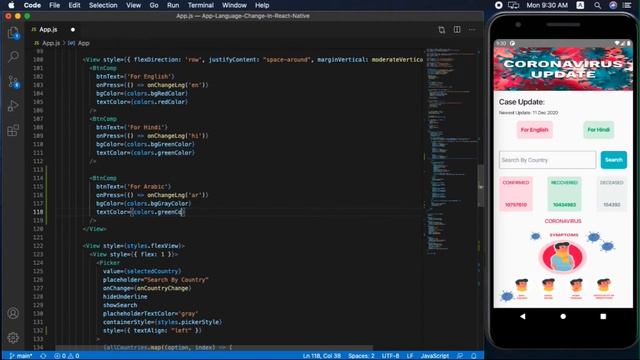
Task: Open Run and Debug view
Action: tap(13, 106)
